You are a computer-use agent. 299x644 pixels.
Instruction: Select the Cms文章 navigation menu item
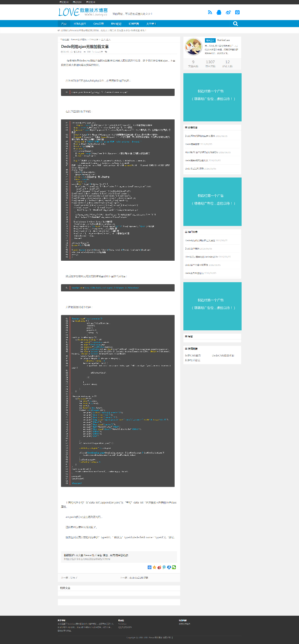tap(98, 24)
